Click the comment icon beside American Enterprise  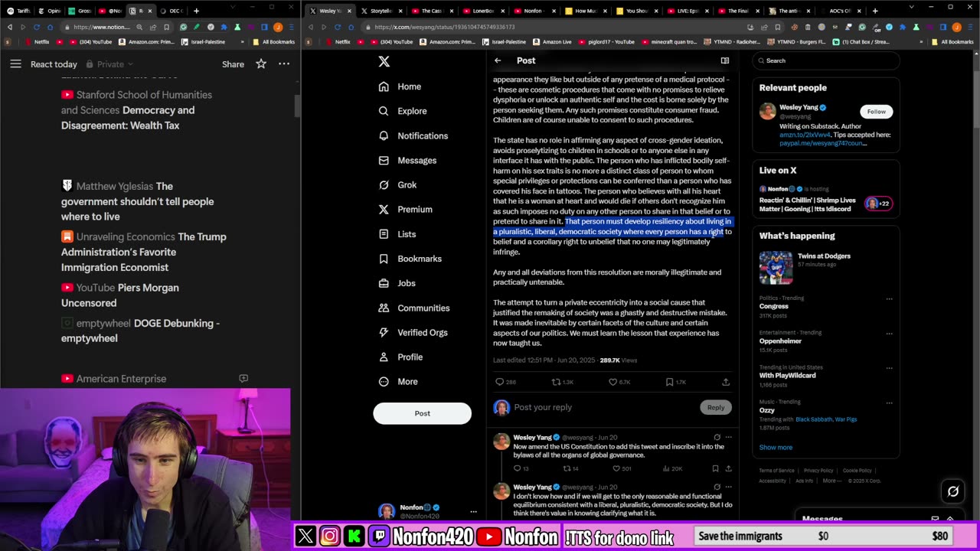click(243, 379)
